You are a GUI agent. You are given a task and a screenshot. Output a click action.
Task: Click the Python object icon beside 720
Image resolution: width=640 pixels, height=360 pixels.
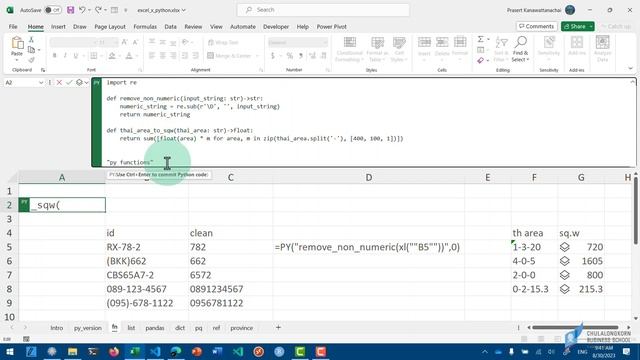(564, 247)
